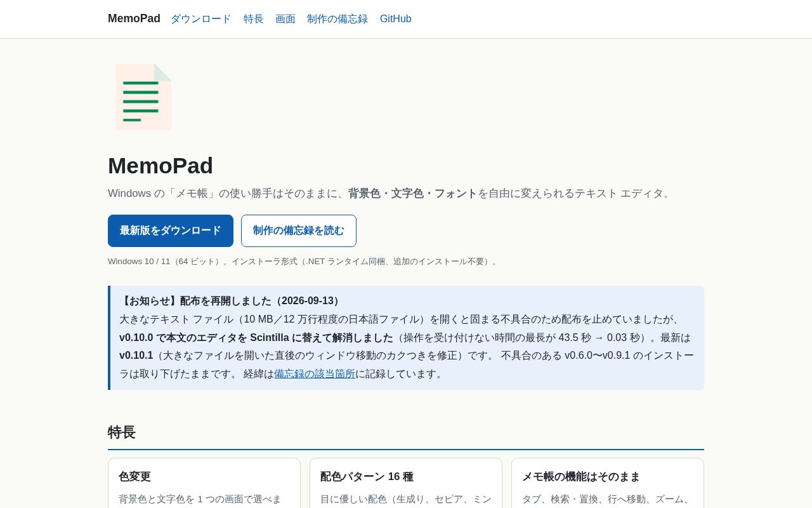The image size is (812, 508).
Task: Click the 【お知らせ】配布を再開しました notice title
Action: [x=232, y=301]
